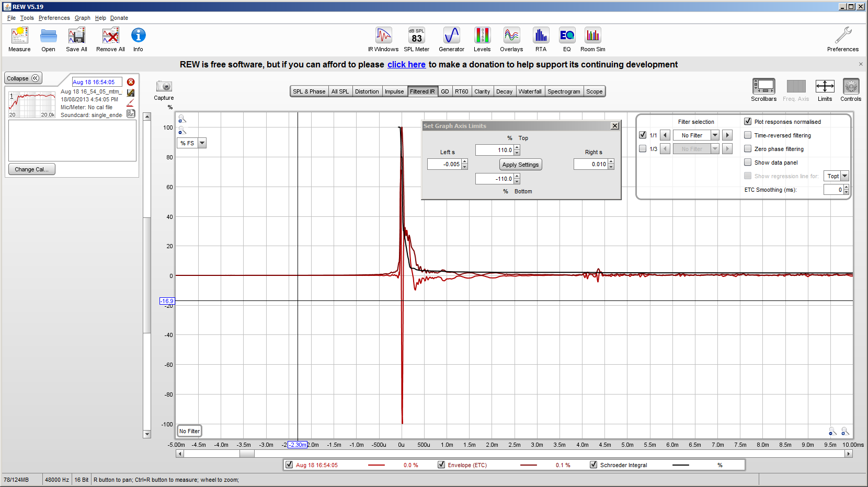Collapse the measurements panel

point(23,78)
